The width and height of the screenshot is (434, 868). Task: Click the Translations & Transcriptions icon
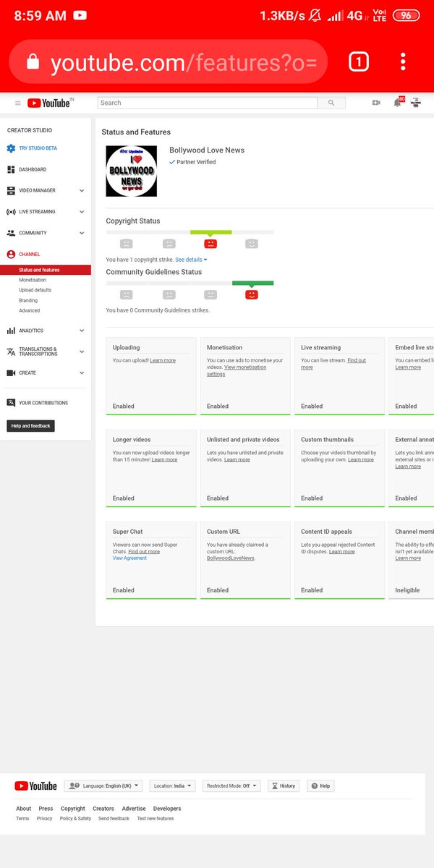click(11, 352)
